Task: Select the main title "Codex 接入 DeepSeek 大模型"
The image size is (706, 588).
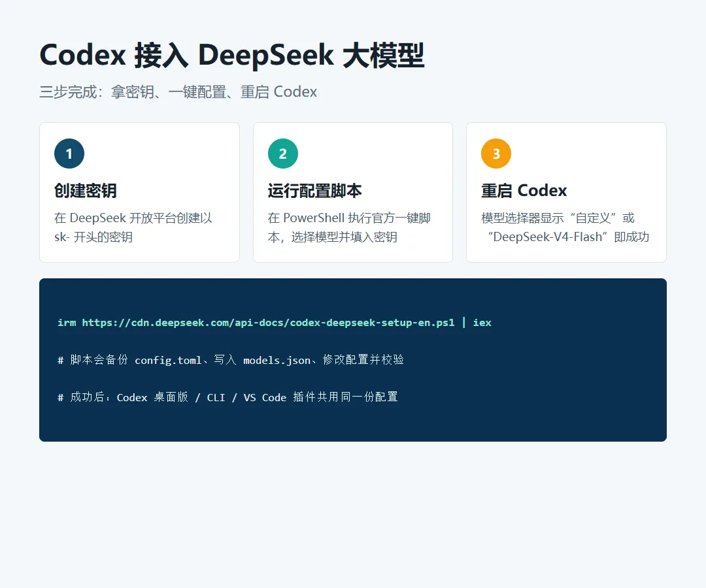Action: [x=232, y=55]
